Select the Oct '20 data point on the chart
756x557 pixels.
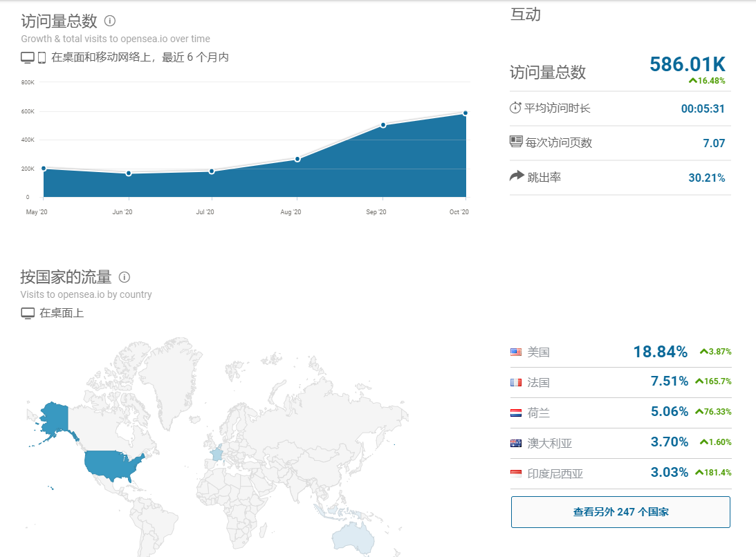click(465, 113)
